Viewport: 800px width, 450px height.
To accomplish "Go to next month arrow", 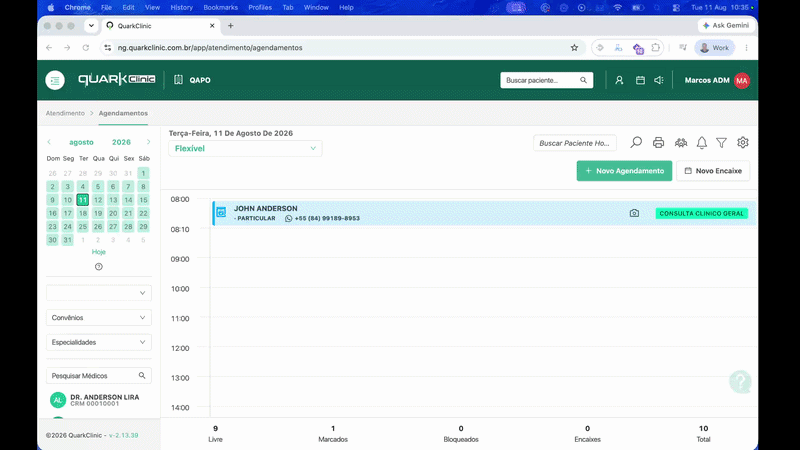I will click(148, 142).
